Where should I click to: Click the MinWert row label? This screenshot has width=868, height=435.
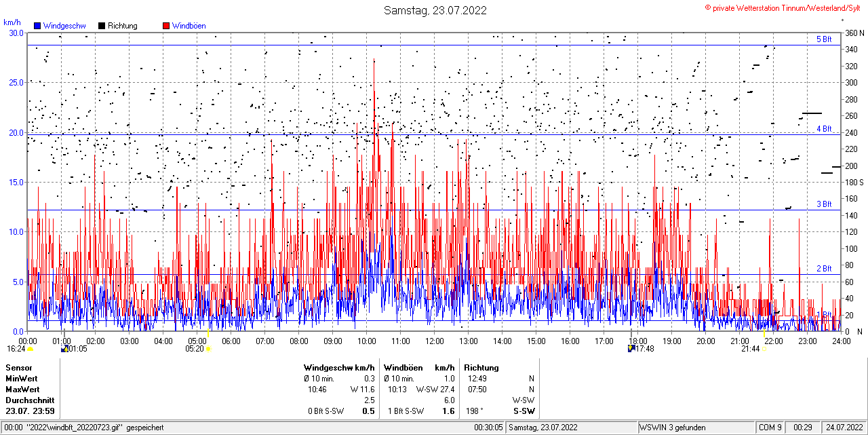22,379
